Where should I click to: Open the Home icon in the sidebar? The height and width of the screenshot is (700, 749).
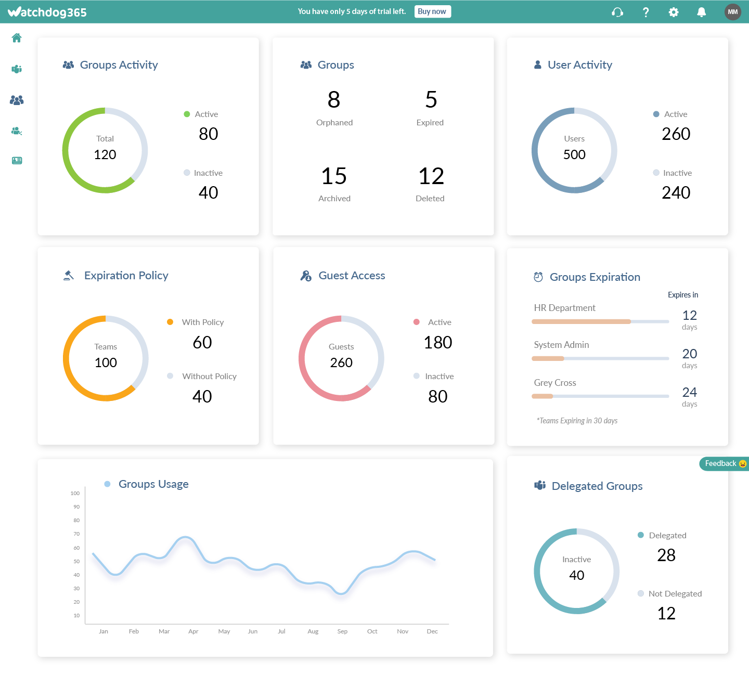[17, 38]
